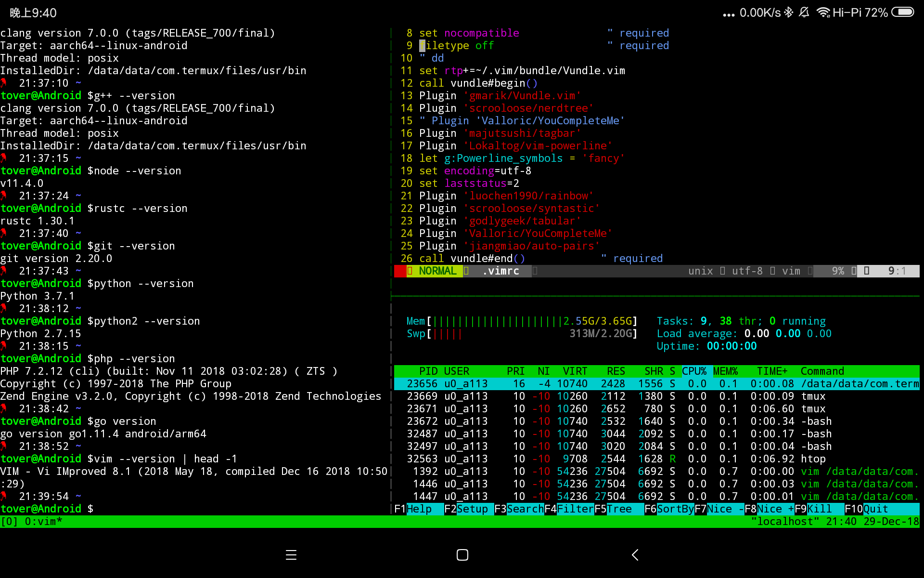Tap the battery icon in status bar

pos(902,12)
